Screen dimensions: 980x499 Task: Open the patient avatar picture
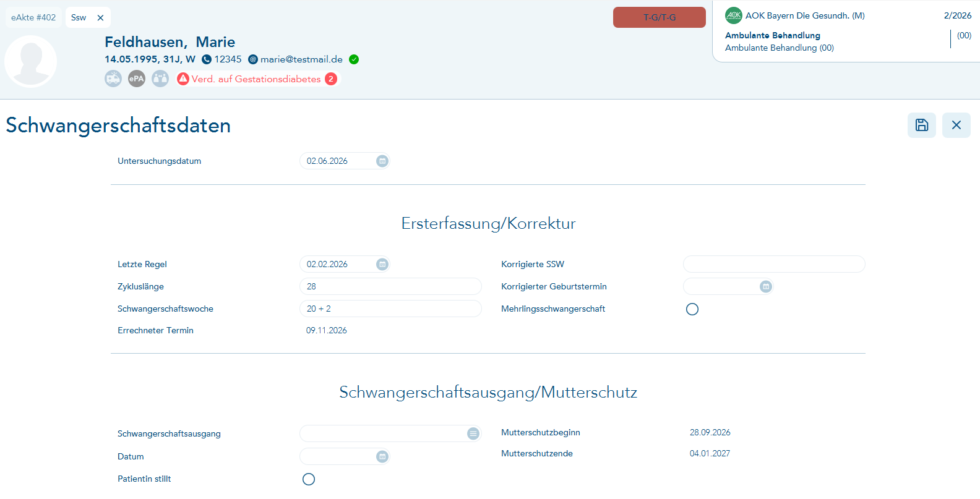[31, 61]
